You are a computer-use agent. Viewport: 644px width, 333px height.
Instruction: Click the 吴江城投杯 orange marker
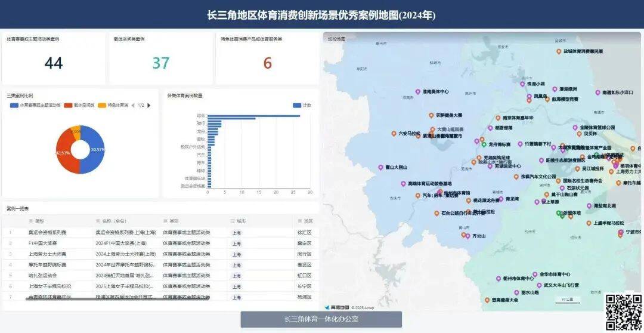pos(577,168)
